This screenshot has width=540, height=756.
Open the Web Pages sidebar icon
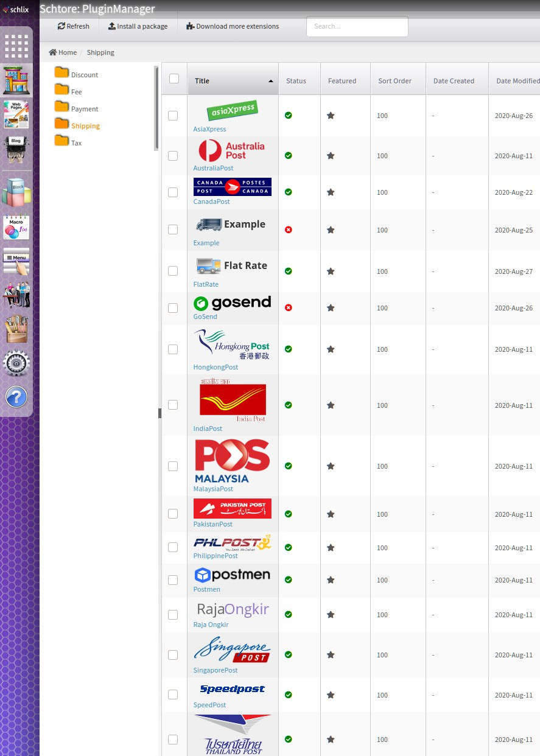coord(16,114)
